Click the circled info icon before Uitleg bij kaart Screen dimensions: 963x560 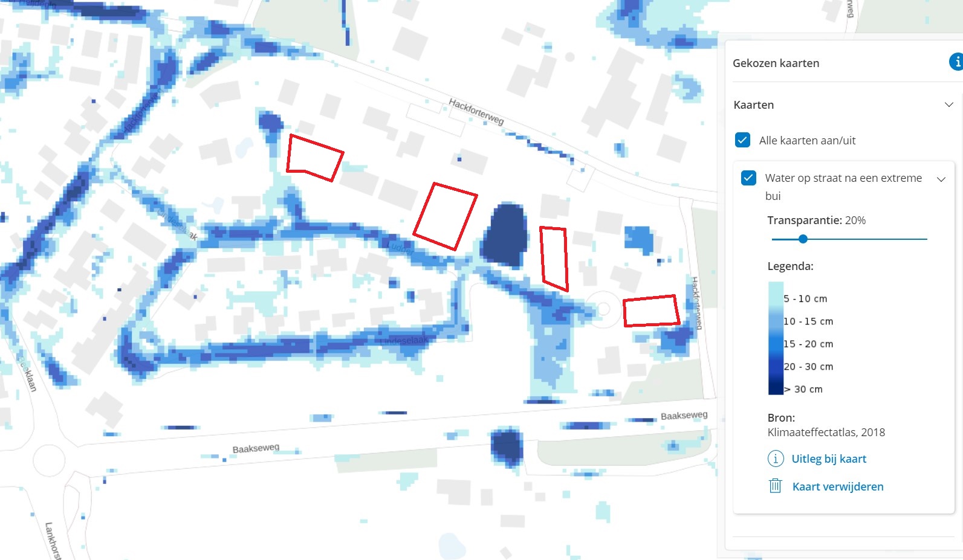coord(776,459)
